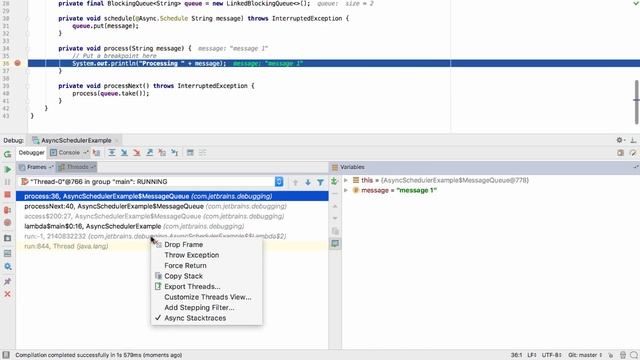Add new watch plus icon
This screenshot has height=360, width=640.
(x=334, y=181)
